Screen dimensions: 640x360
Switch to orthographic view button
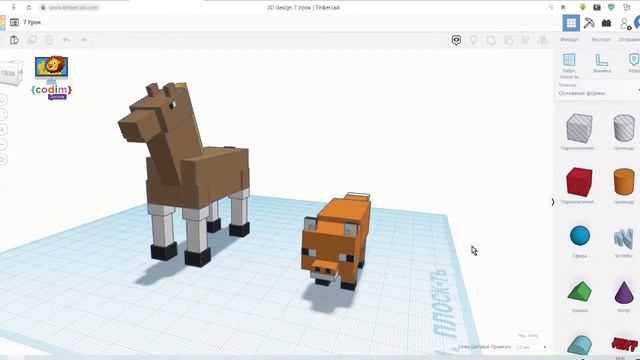pos(2,159)
